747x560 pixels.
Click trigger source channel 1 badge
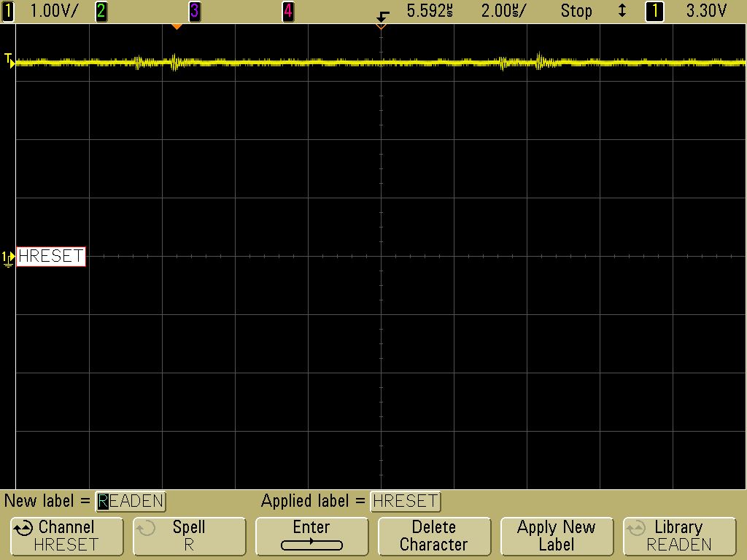(654, 11)
